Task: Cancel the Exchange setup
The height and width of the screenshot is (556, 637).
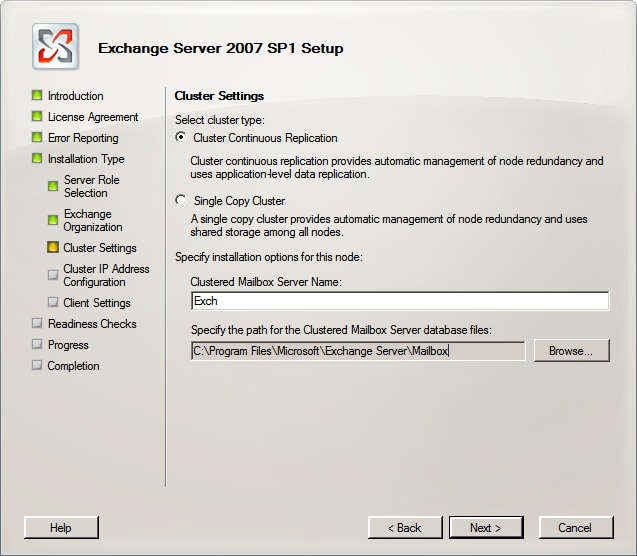Action: [x=575, y=528]
